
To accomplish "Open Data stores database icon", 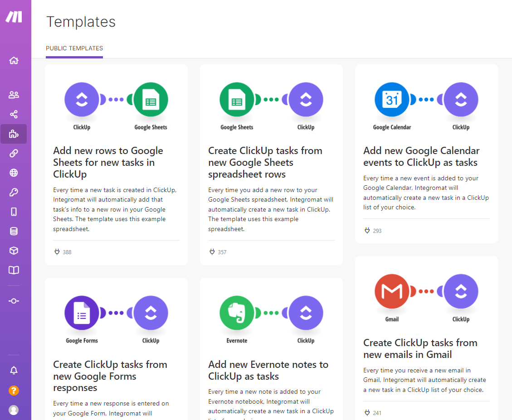I will [14, 231].
